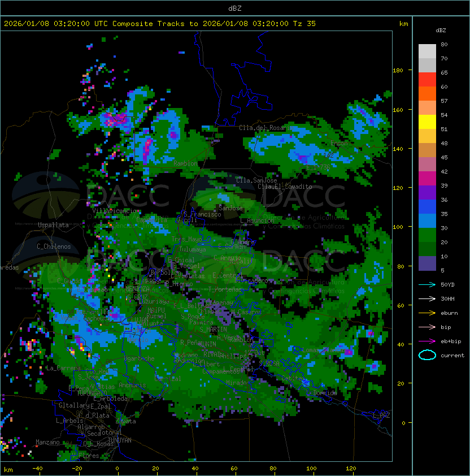This screenshot has width=470, height=476.
Task: Click the 'current' legend label
Action: point(452,356)
